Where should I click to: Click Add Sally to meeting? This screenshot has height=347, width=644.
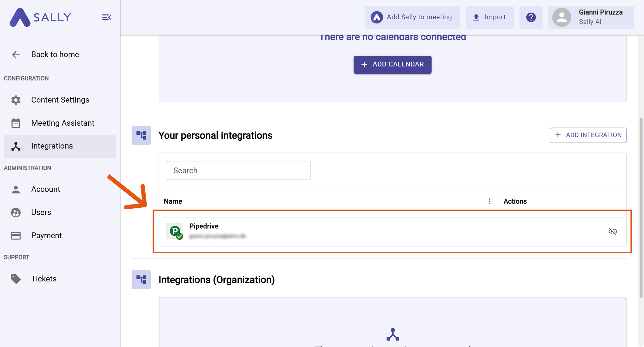click(x=412, y=17)
